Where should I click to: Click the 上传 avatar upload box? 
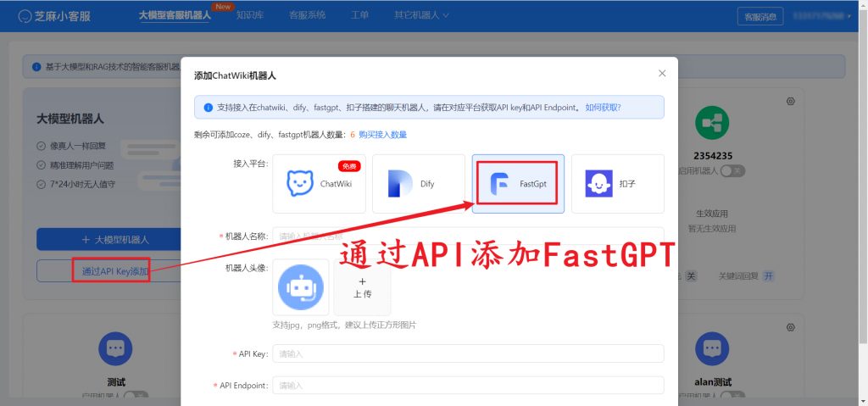362,287
